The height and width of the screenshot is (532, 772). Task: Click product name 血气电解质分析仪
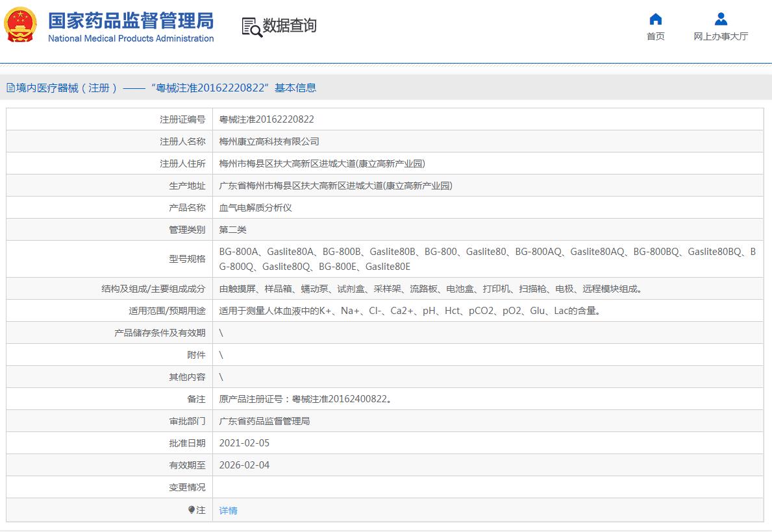255,208
